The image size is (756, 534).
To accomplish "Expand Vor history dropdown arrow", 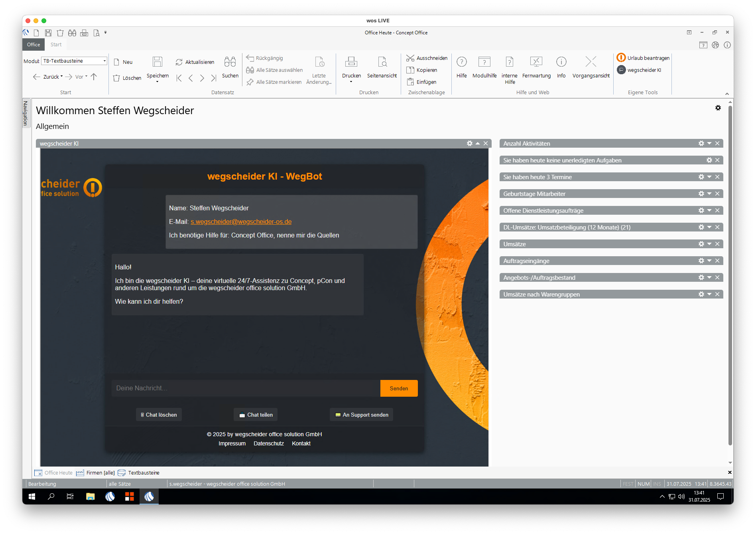I will (x=86, y=76).
